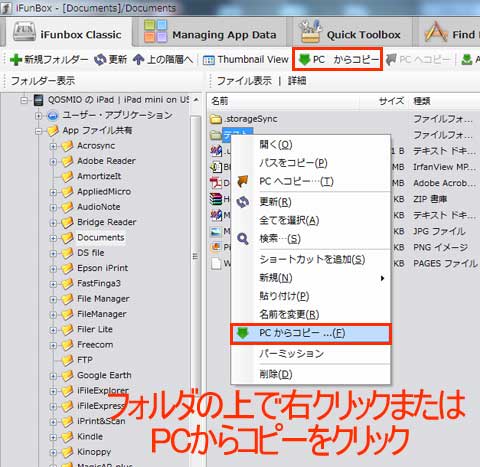Click the ファイル表示 label
This screenshot has height=467, width=480.
pyautogui.click(x=244, y=80)
